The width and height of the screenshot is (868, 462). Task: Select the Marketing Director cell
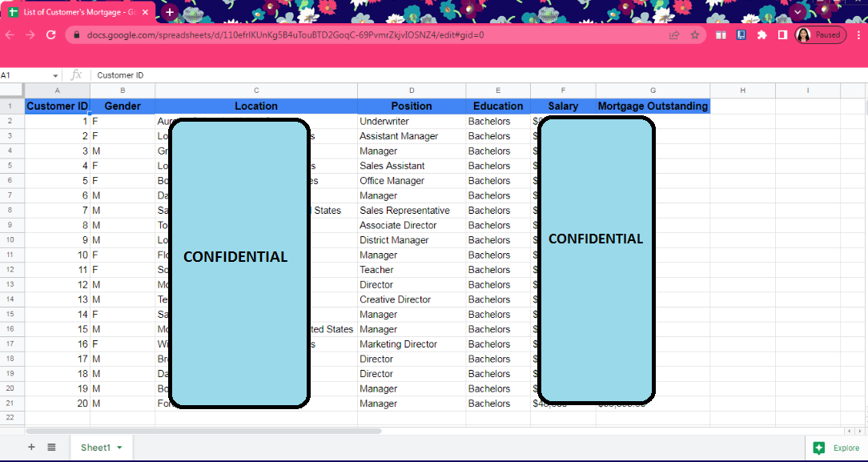(x=412, y=344)
